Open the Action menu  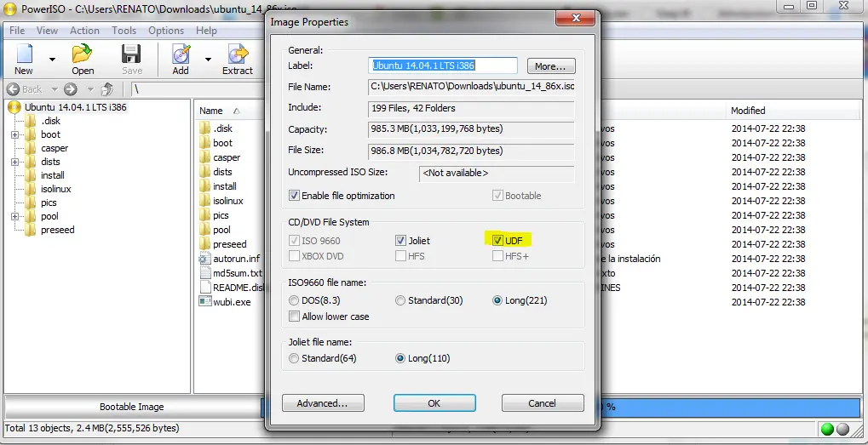click(84, 31)
